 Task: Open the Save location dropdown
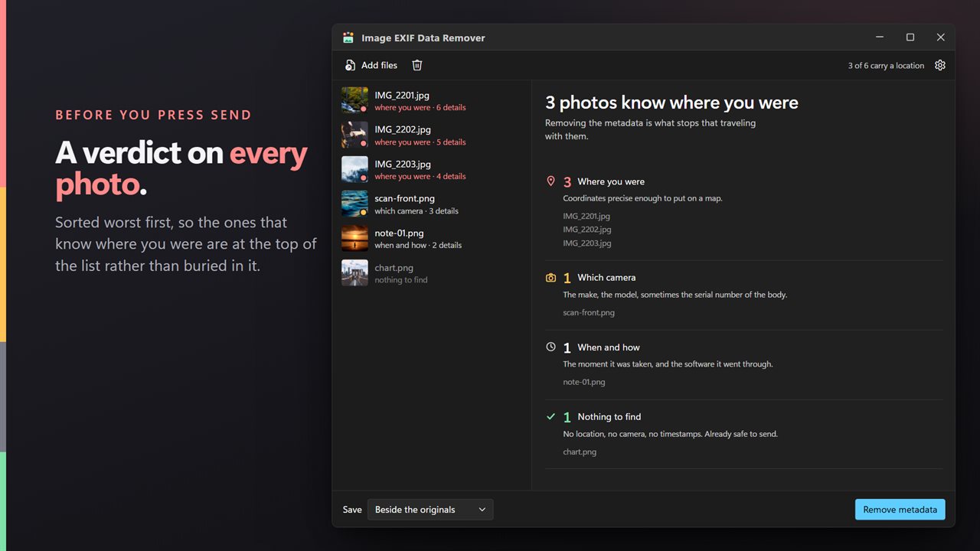click(430, 510)
